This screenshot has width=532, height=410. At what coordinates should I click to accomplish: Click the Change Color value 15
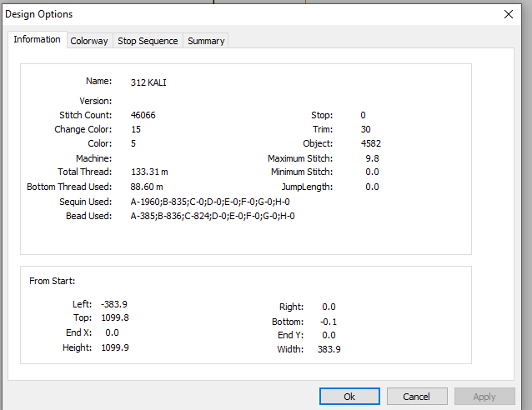pyautogui.click(x=136, y=129)
